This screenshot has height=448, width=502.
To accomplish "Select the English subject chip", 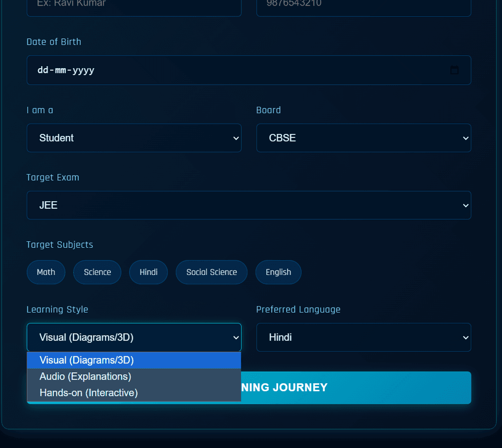I will (x=278, y=272).
